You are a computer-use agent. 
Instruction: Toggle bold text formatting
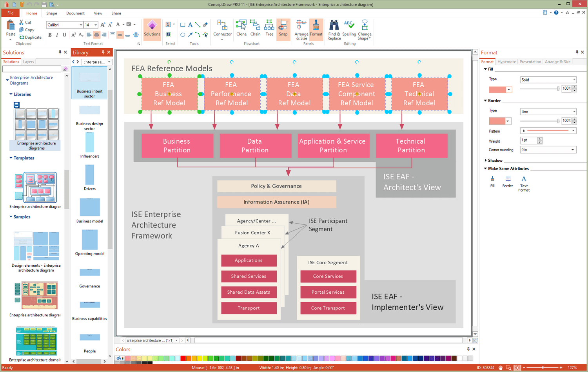(x=50, y=35)
